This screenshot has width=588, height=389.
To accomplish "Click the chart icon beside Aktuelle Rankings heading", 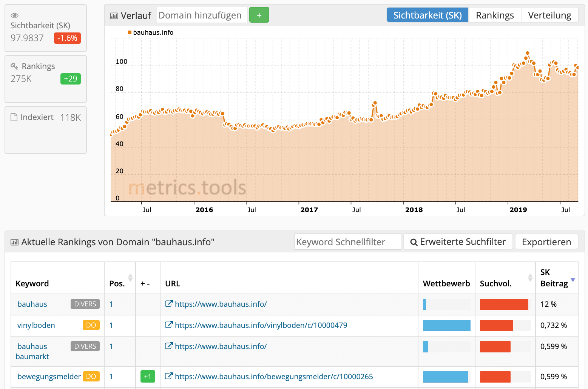I will [x=14, y=242].
